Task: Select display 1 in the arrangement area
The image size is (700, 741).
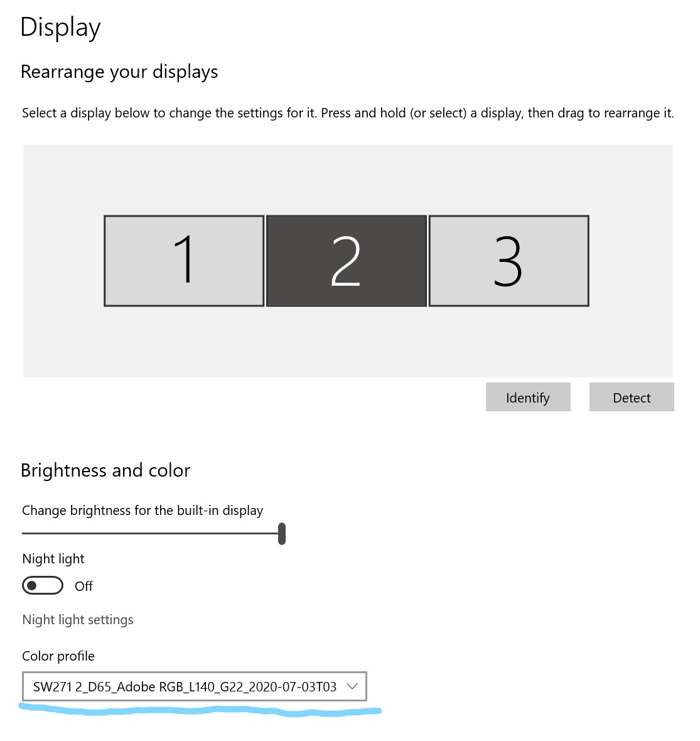Action: click(x=183, y=260)
